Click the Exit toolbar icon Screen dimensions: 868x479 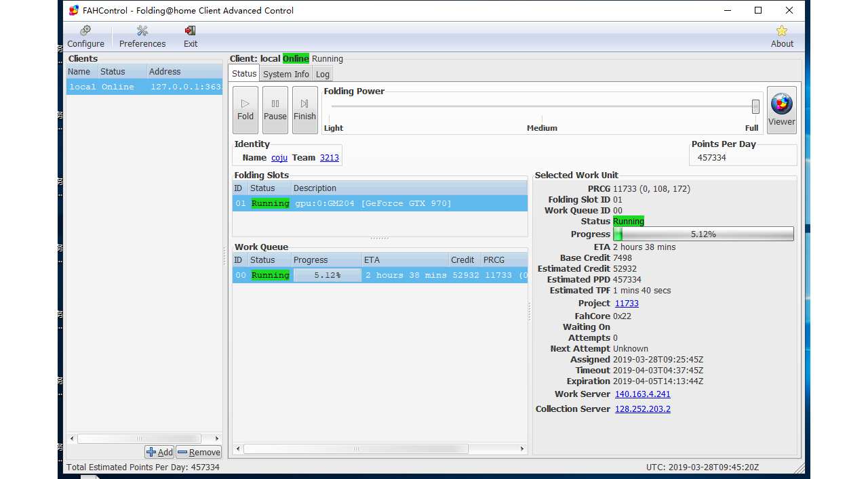click(x=191, y=37)
